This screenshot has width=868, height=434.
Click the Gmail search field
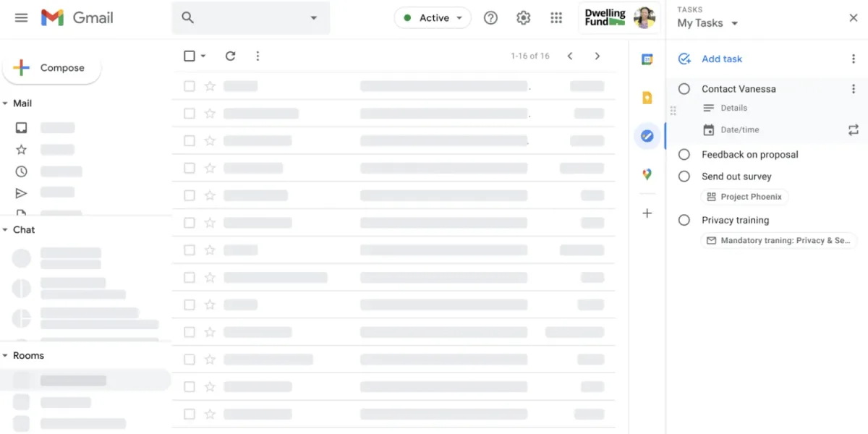pos(246,17)
